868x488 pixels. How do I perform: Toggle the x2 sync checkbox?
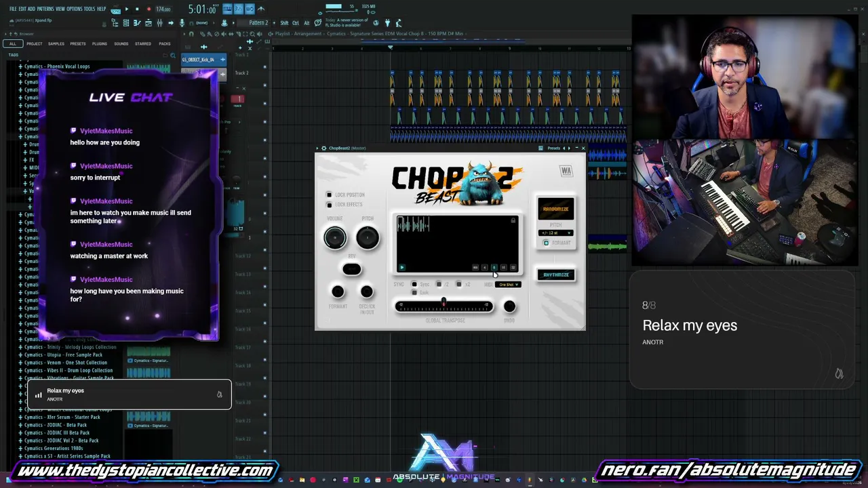click(x=458, y=285)
